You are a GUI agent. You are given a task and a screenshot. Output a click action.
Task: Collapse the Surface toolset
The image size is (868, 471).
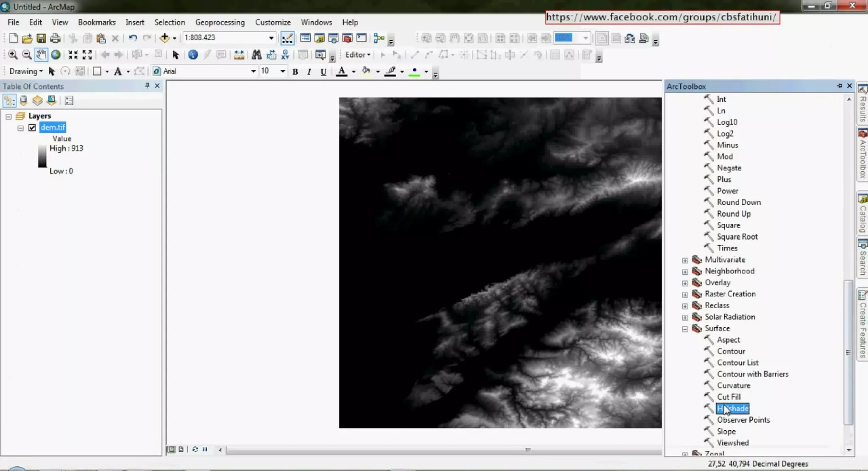pos(685,329)
